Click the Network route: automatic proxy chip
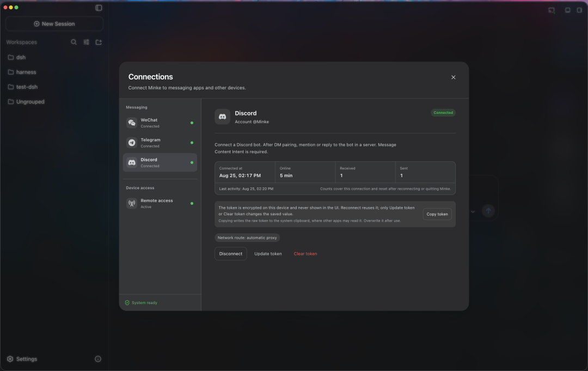This screenshot has width=588, height=371. point(247,238)
